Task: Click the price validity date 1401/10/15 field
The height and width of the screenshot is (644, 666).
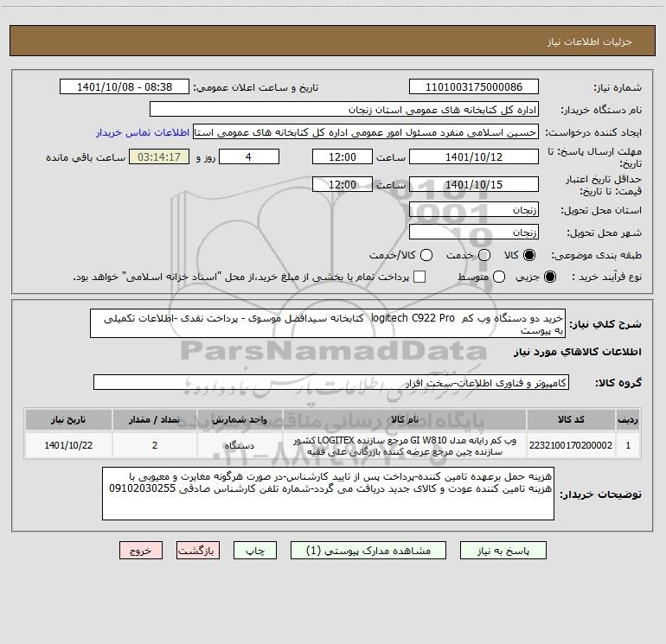Action: tap(474, 184)
